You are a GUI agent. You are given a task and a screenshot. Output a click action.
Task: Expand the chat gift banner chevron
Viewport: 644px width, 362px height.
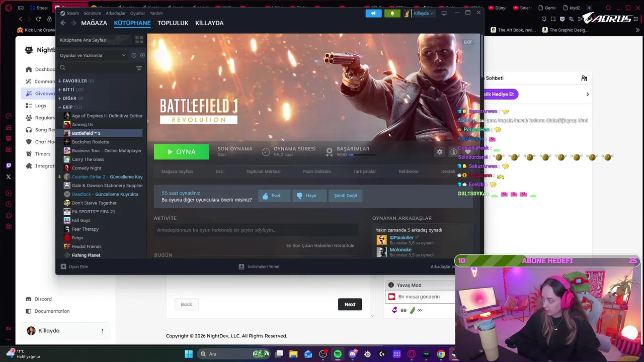[x=587, y=94]
